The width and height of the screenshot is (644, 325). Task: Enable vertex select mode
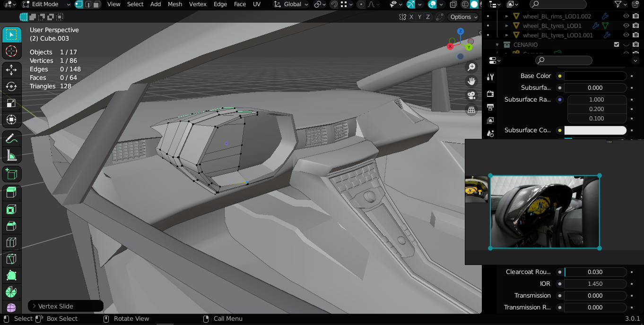pos(79,4)
